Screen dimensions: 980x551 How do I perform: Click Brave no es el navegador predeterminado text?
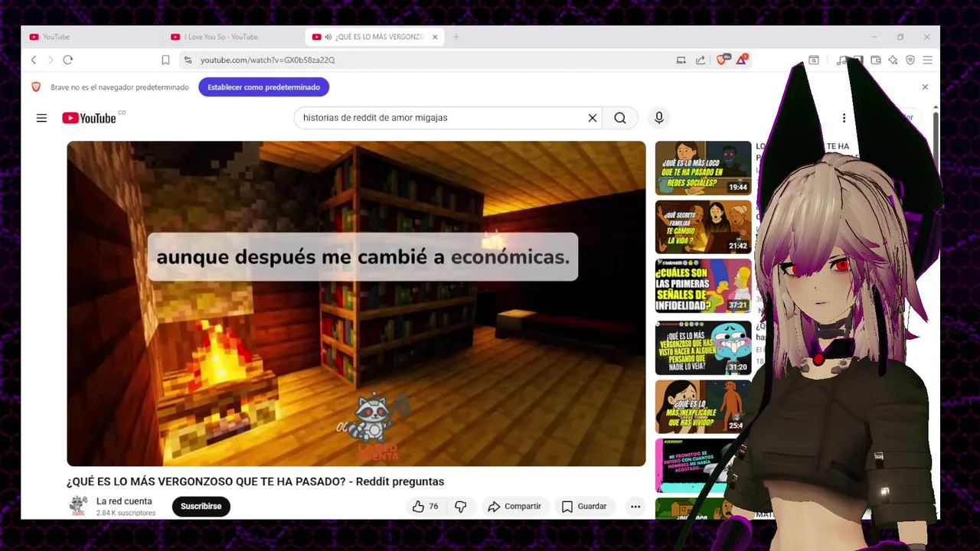(119, 87)
